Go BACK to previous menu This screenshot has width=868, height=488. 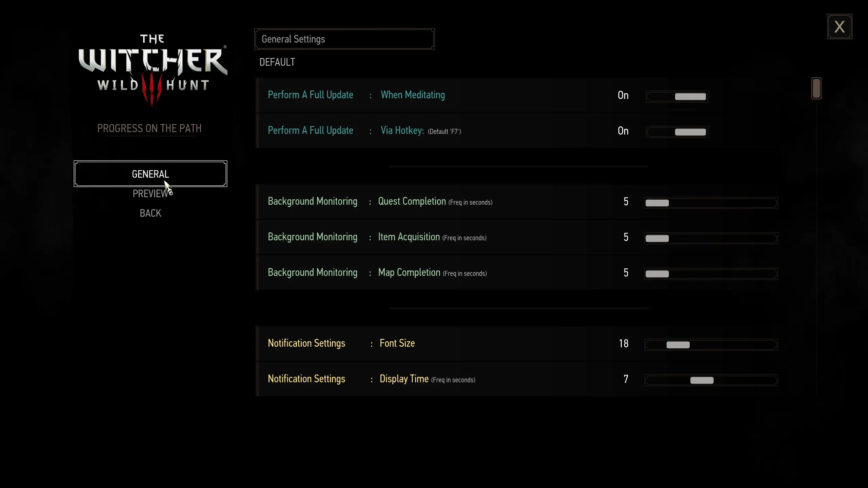click(x=151, y=213)
